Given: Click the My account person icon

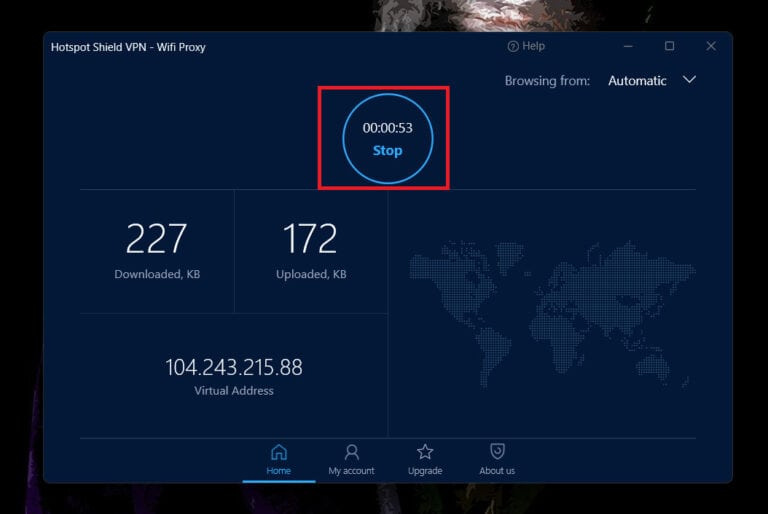Looking at the screenshot, I should click(351, 452).
